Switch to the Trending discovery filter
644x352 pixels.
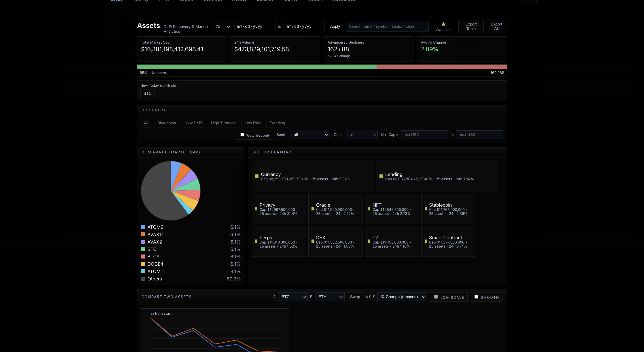[x=277, y=123]
